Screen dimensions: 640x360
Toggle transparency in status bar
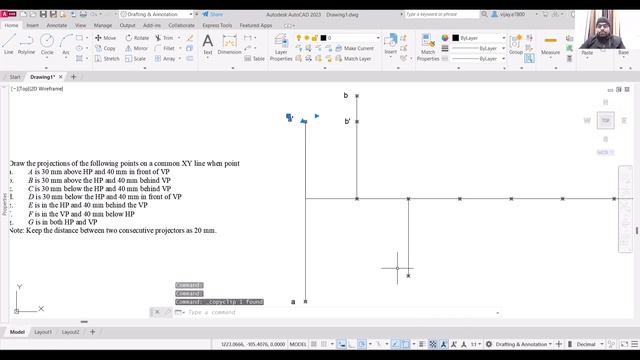tap(433, 344)
